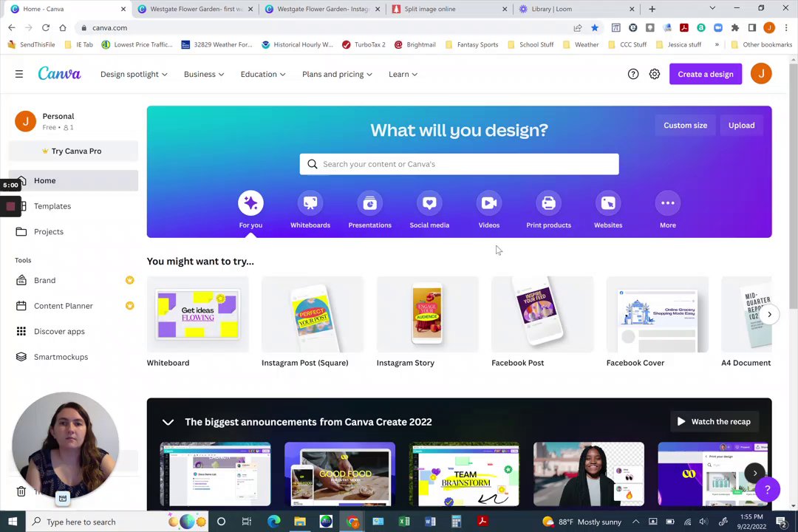Select the Websites category icon
This screenshot has width=798, height=532.
point(608,203)
